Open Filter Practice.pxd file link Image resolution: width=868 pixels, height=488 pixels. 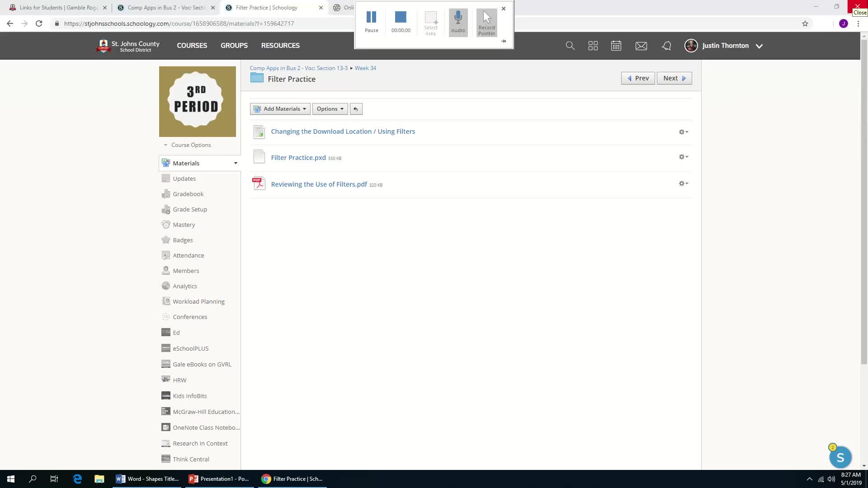tap(298, 157)
